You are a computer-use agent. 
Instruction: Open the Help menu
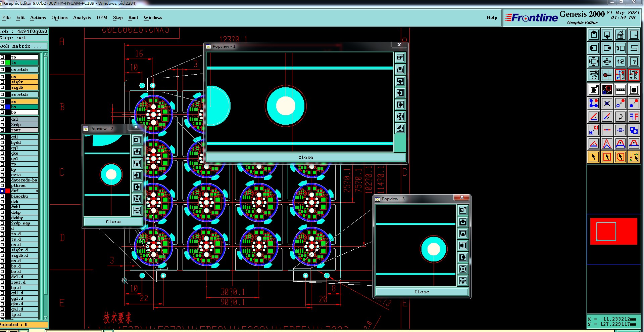coord(492,17)
